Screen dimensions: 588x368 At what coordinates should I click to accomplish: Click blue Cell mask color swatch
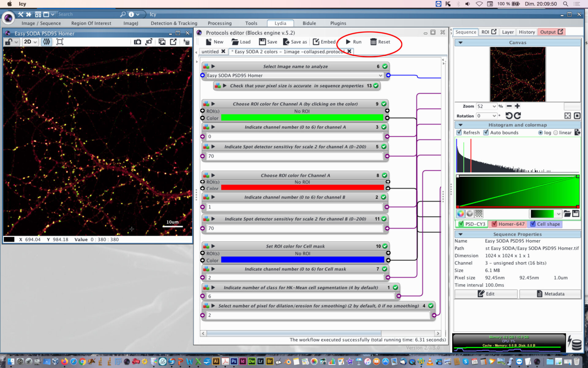(303, 260)
